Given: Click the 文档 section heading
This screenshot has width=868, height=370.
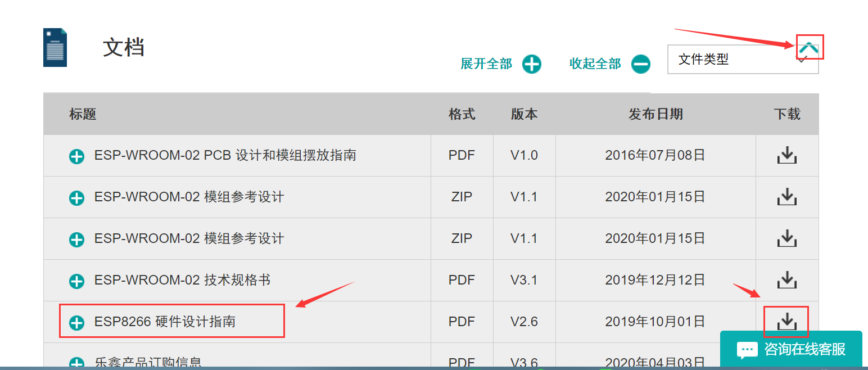Looking at the screenshot, I should click(x=124, y=48).
